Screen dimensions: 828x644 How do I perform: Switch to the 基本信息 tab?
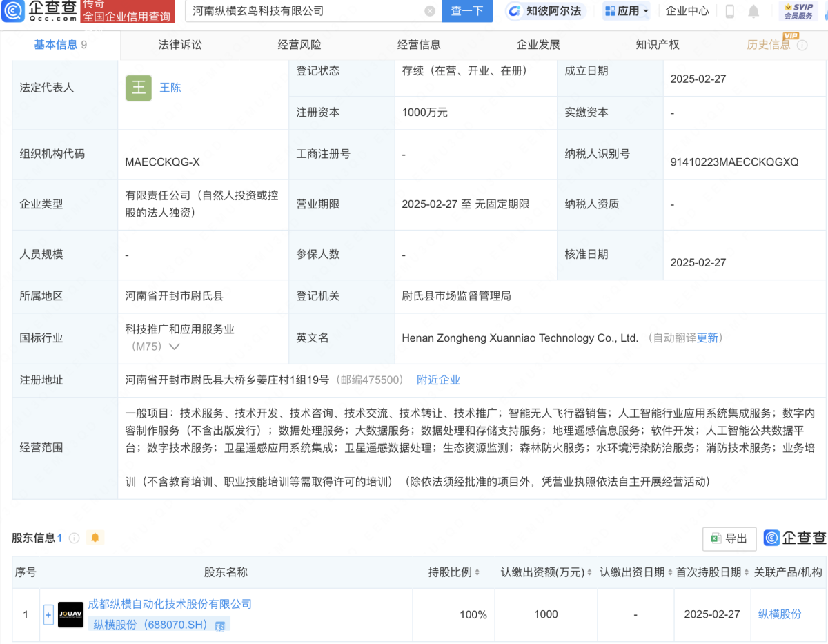click(61, 45)
